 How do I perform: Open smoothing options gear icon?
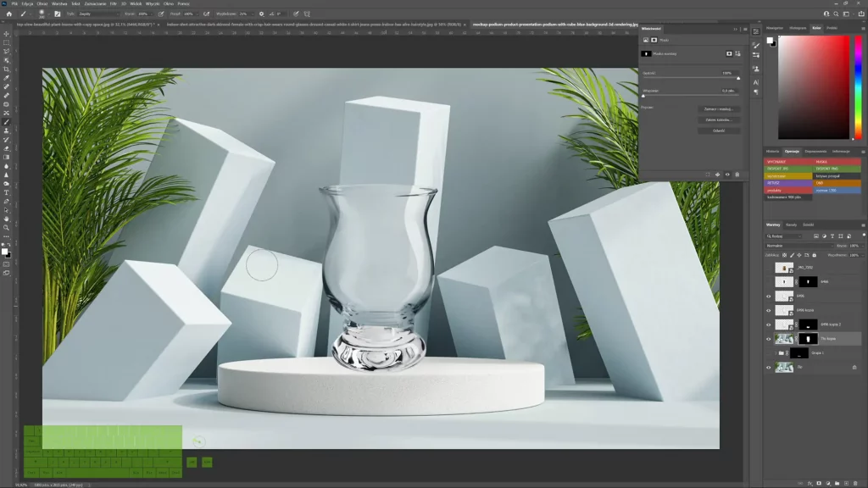pyautogui.click(x=261, y=14)
